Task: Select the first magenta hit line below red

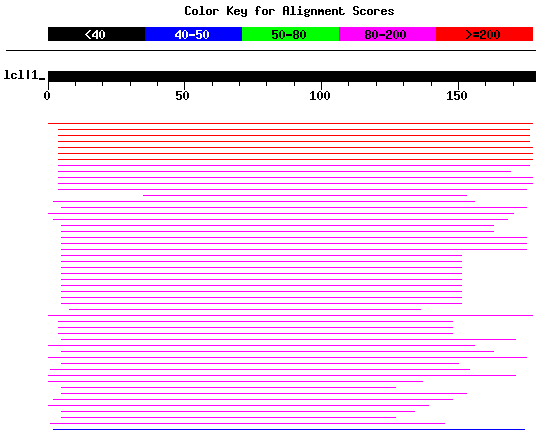Action: point(294,166)
